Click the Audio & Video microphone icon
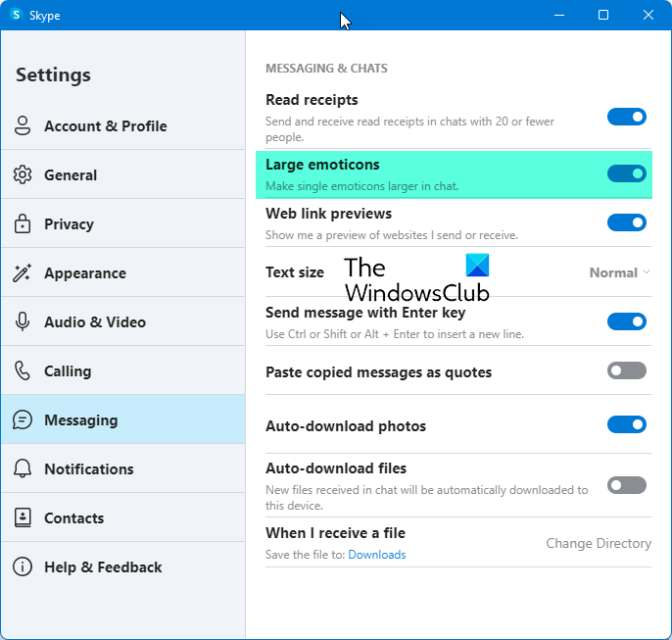This screenshot has height=640, width=672. (23, 321)
